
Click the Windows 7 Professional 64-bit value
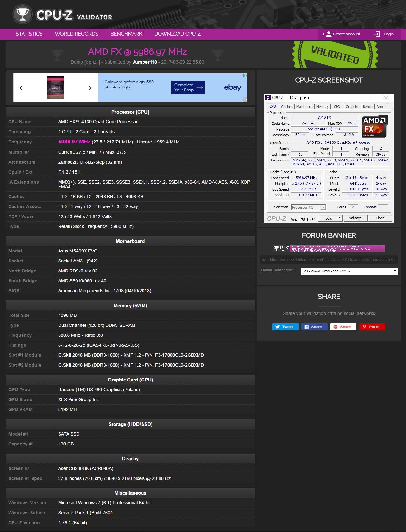[104, 503]
